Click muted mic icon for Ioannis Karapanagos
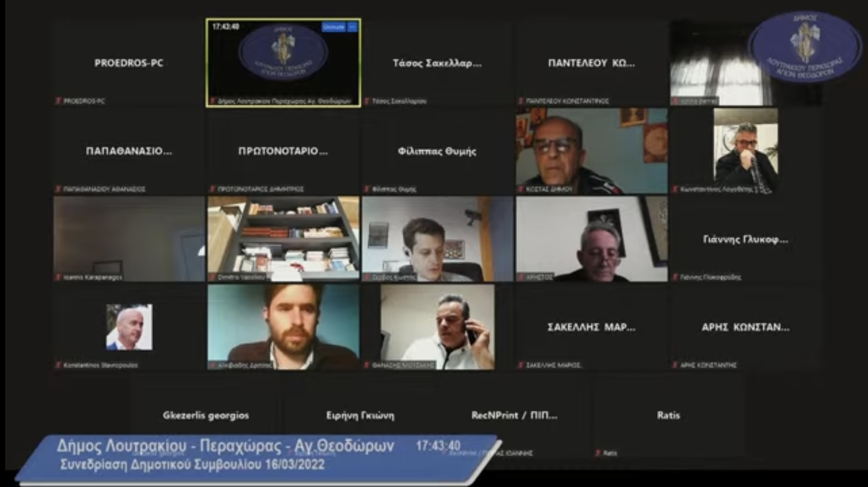Screen dimensions: 868x487 [58, 277]
